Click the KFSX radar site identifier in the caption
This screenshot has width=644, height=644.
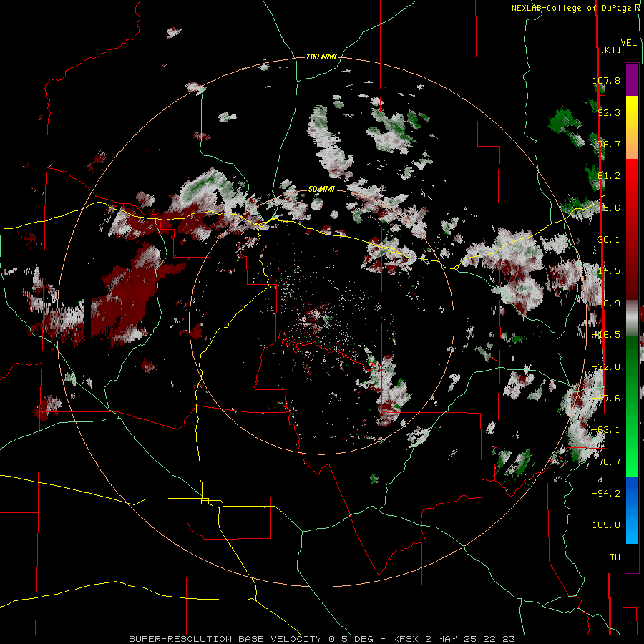click(406, 639)
